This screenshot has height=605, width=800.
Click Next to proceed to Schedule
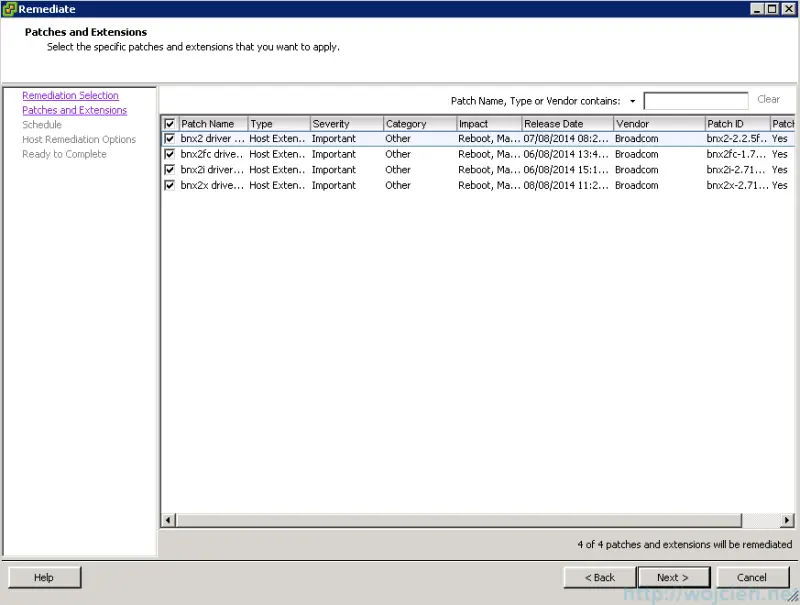(x=673, y=577)
